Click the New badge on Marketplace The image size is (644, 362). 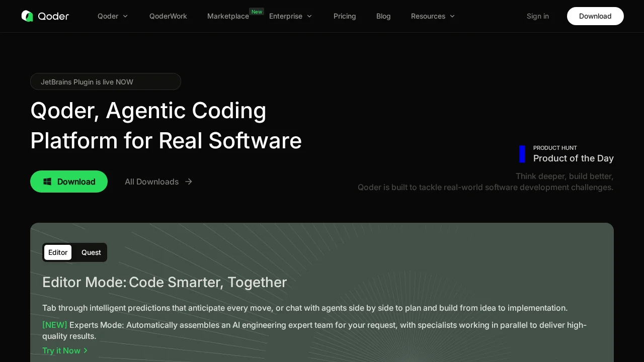(x=257, y=12)
